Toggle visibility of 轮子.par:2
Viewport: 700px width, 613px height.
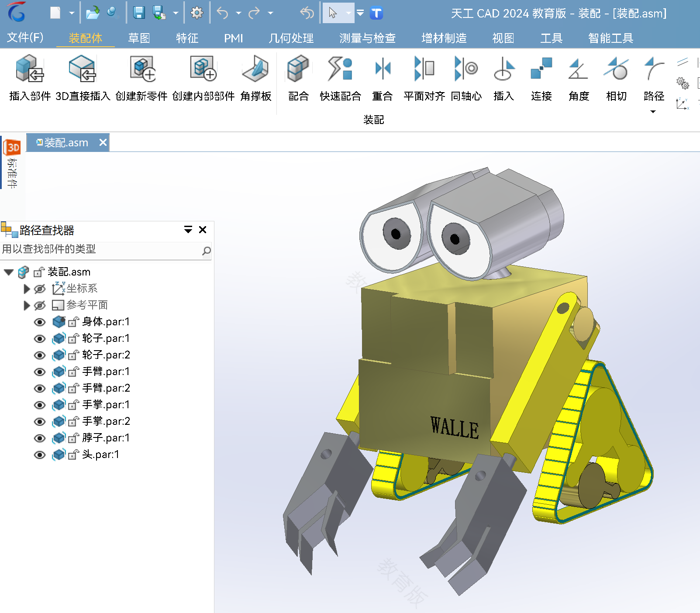[40, 355]
